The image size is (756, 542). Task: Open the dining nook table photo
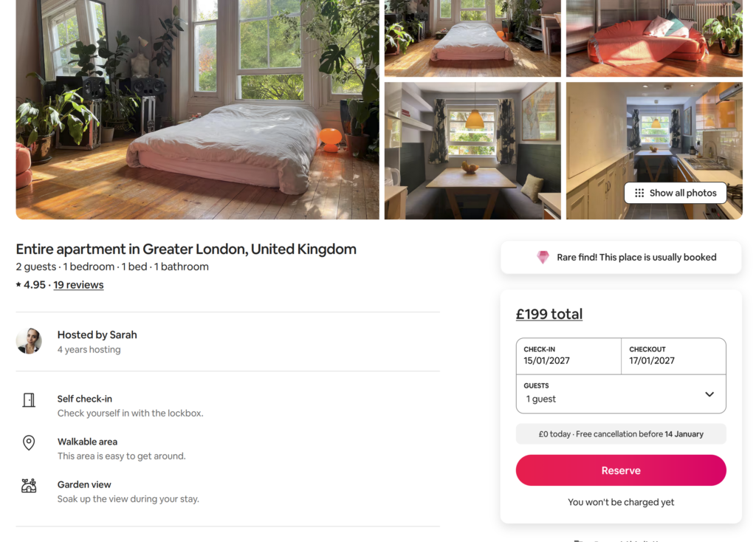tap(472, 151)
